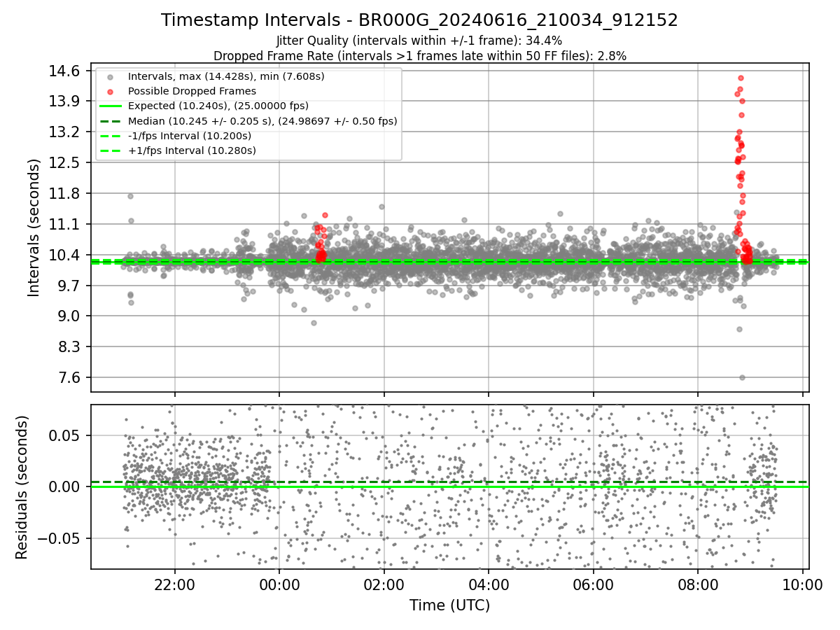840x630 pixels.
Task: Click the y-axis tick label '12.5'
Action: (65, 163)
